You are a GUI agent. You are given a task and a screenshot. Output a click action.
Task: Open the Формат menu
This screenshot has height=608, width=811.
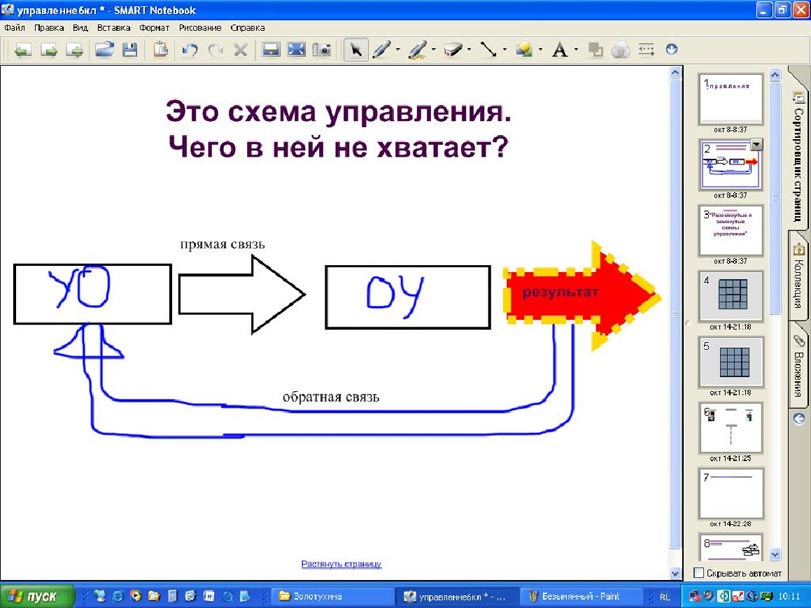(154, 28)
